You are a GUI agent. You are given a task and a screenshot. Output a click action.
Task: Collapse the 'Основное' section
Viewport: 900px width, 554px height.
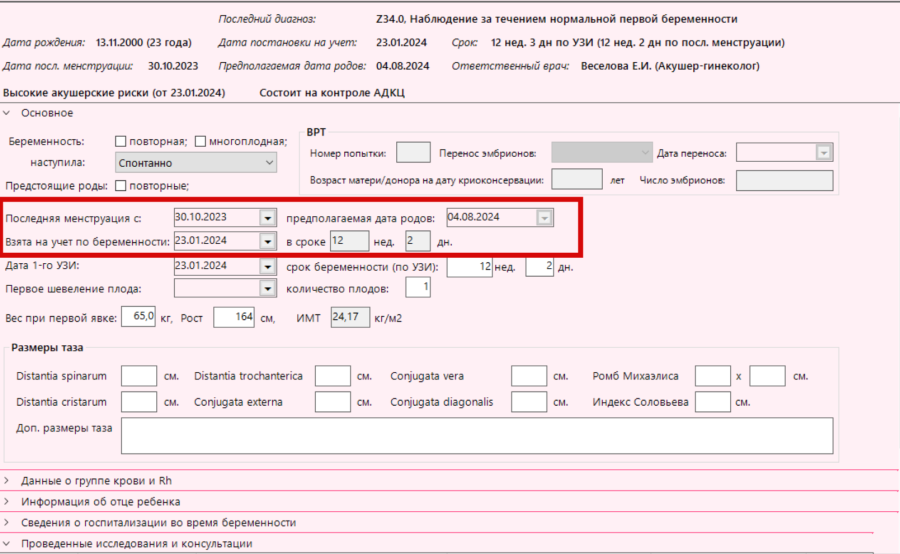[7, 113]
